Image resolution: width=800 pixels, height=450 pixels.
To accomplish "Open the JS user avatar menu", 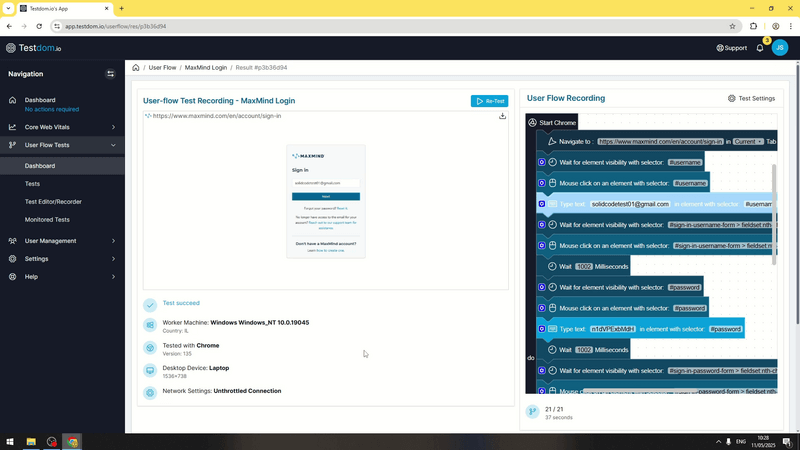I will pos(780,47).
